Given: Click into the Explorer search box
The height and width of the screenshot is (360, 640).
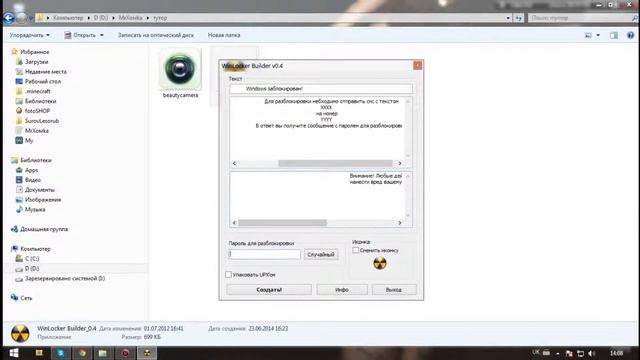Looking at the screenshot, I should 580,18.
